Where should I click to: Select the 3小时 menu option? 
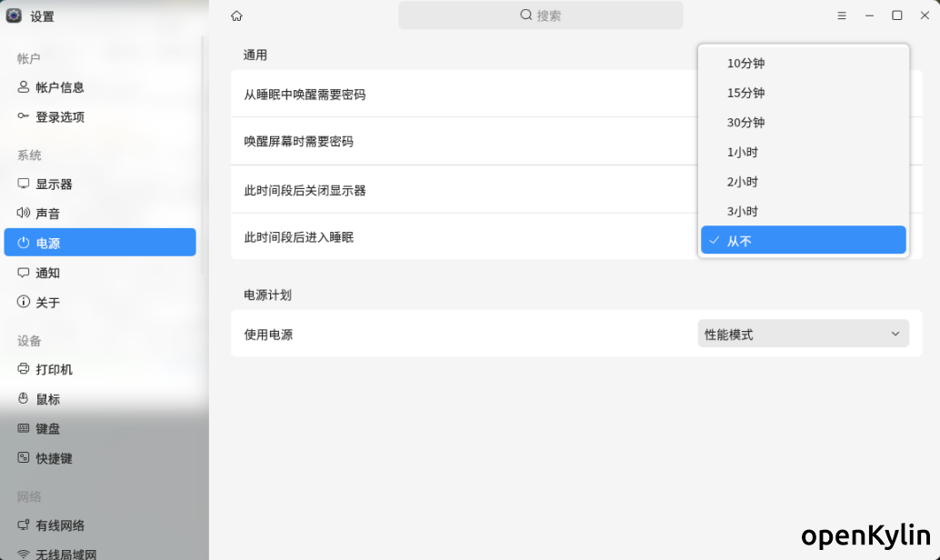click(803, 211)
